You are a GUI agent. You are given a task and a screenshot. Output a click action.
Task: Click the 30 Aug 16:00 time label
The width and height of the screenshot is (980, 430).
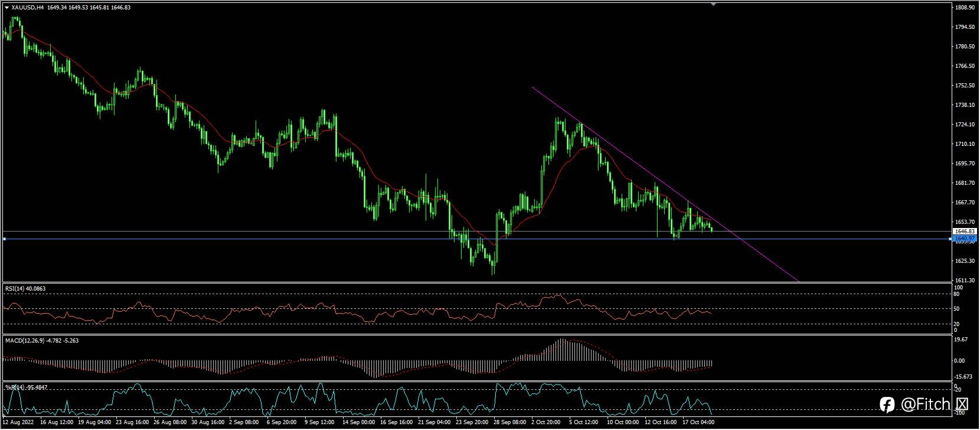pyautogui.click(x=208, y=423)
